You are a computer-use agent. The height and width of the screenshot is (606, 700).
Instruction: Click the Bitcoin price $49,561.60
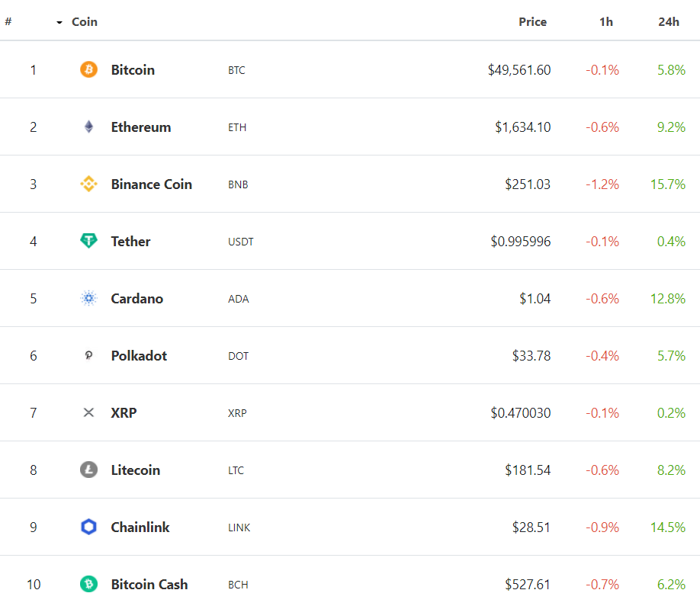(x=519, y=70)
